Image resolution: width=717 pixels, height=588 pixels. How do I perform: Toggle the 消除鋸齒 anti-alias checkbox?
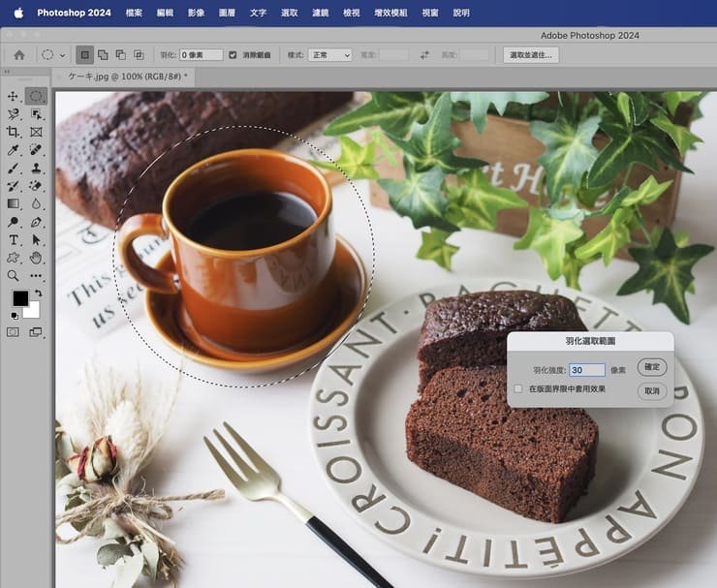(x=233, y=55)
